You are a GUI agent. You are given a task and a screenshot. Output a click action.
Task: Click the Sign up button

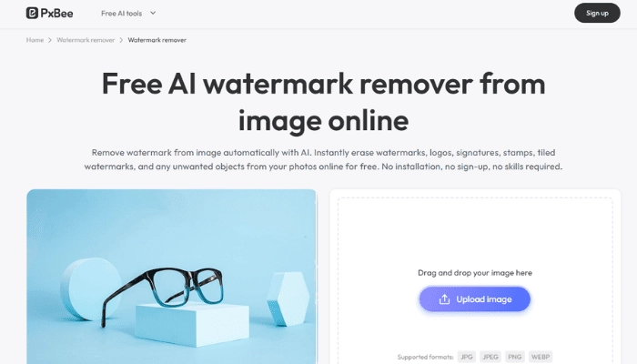[x=597, y=13]
